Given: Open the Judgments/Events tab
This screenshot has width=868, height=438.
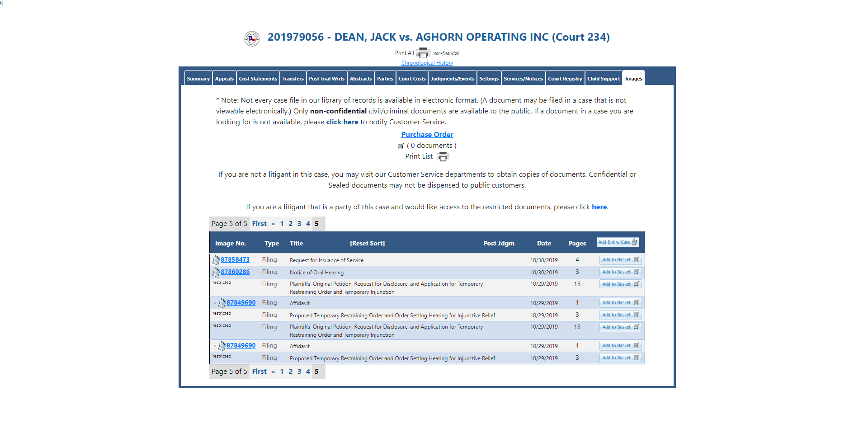Looking at the screenshot, I should [453, 78].
